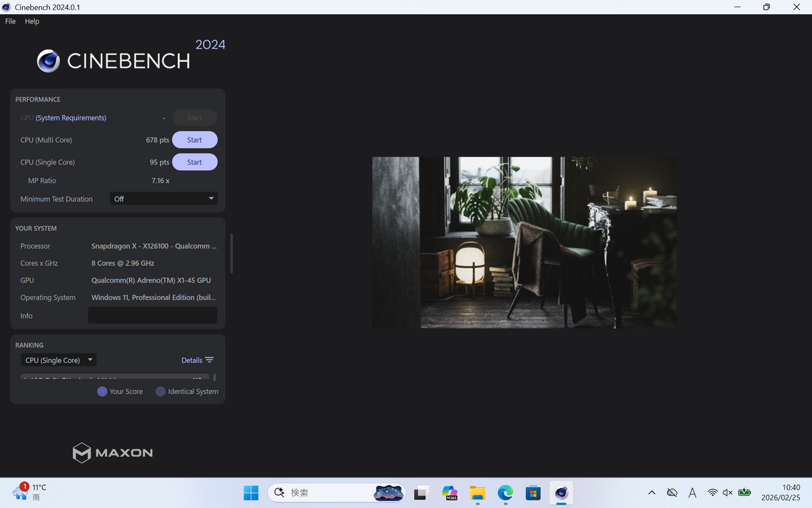
Task: Click the Details filter lines icon
Action: click(x=209, y=360)
